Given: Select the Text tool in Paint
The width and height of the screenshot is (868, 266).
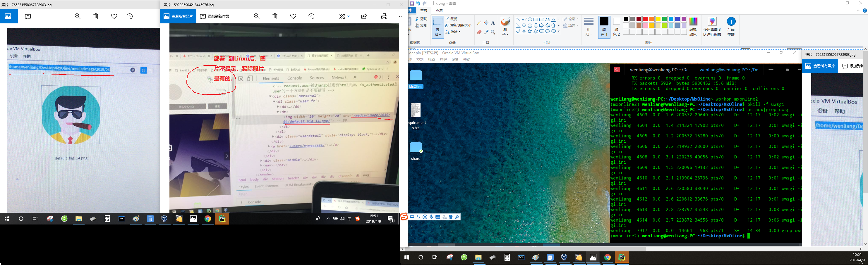Looking at the screenshot, I should click(x=493, y=23).
